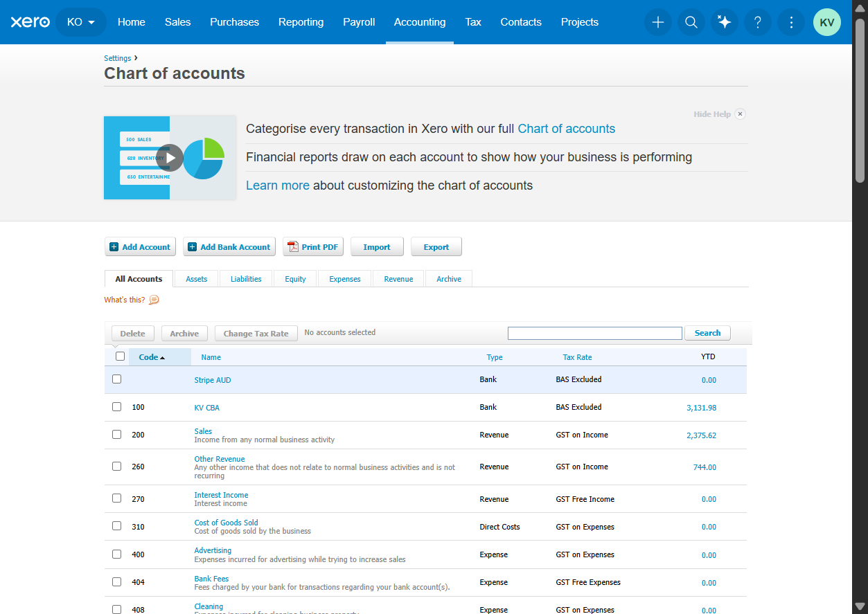Screen dimensions: 868x614
Task: Switch to the Revenue tab
Action: click(x=398, y=279)
